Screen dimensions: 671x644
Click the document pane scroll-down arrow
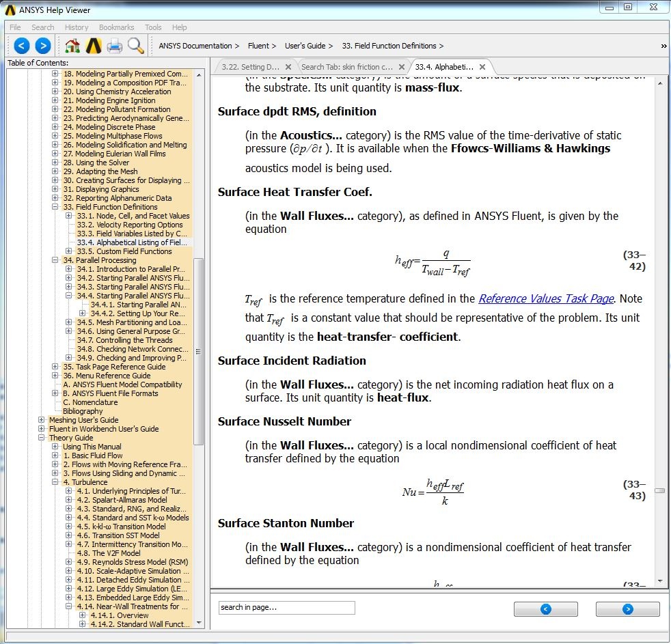tap(660, 580)
